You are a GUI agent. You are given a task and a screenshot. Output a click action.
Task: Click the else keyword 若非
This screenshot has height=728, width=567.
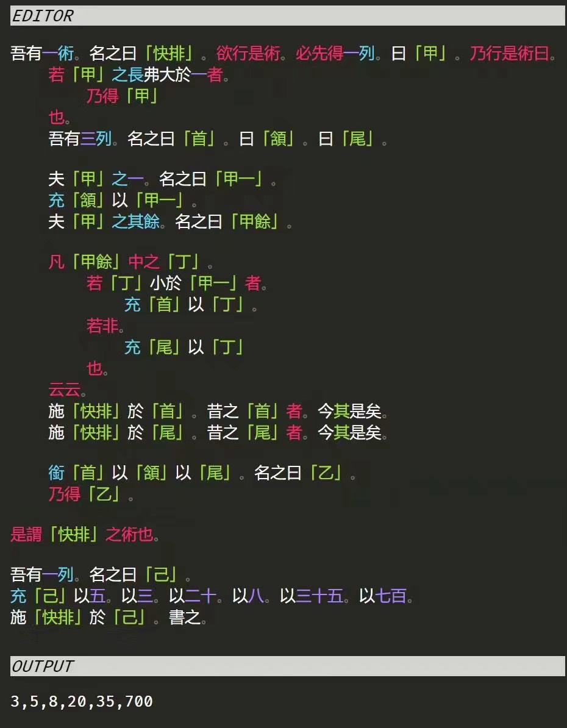[x=102, y=326]
